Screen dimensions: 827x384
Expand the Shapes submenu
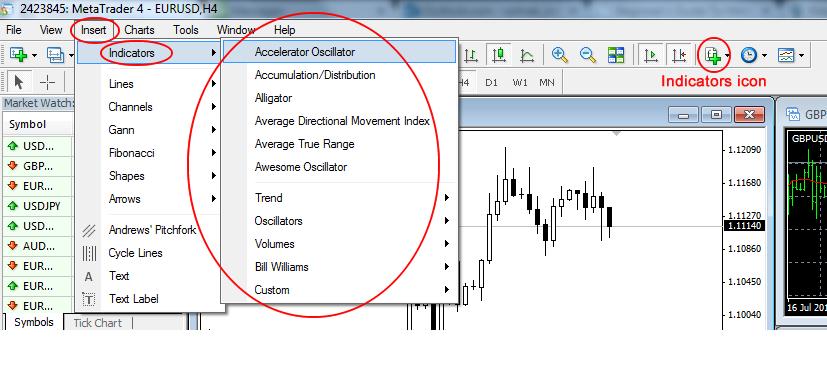coord(149,176)
